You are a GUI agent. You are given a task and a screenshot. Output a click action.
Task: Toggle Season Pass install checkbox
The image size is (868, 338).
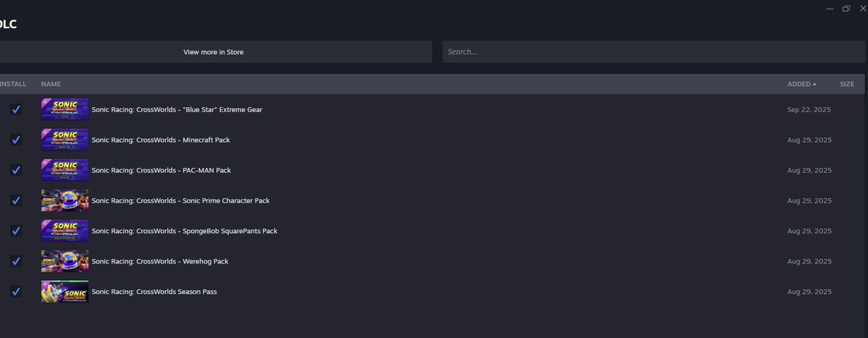(x=16, y=292)
